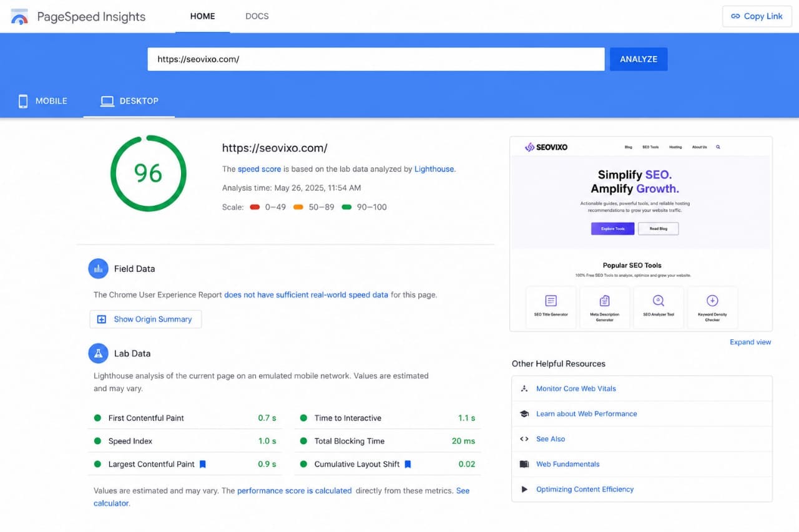Click the SEO Analyzer Tool icon in preview
The height and width of the screenshot is (532, 799).
click(659, 301)
